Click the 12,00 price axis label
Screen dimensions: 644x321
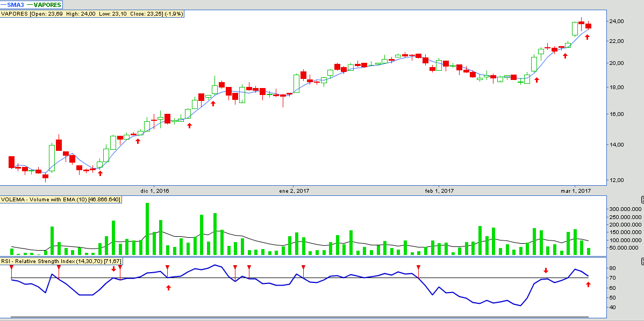[x=617, y=180]
